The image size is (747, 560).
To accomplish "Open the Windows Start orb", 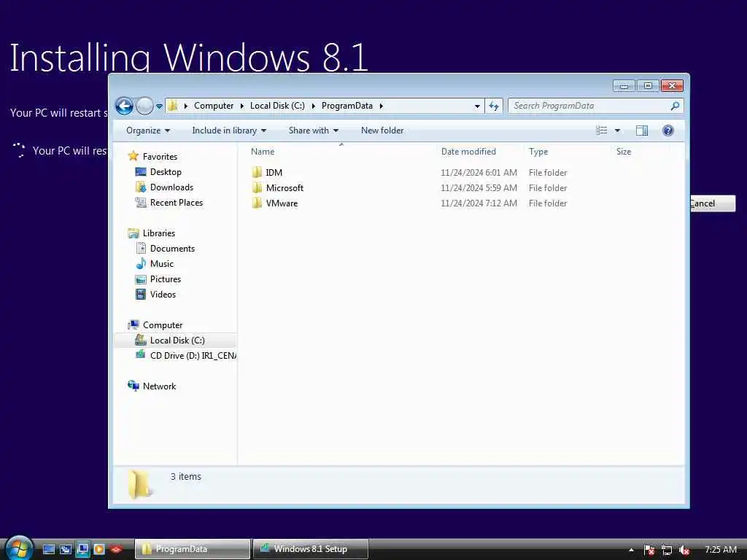I will point(18,548).
